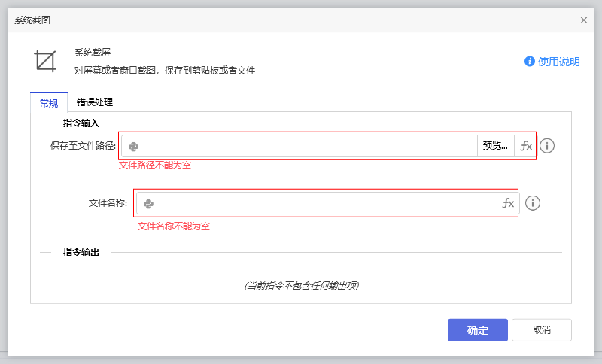
Task: Show the info tooltip for 保存至文件路径
Action: (547, 146)
